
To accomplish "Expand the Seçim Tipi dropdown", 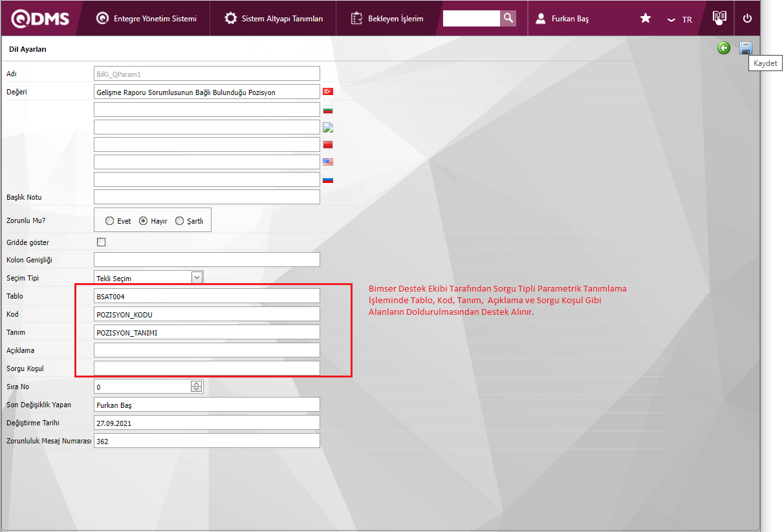I will pyautogui.click(x=197, y=277).
